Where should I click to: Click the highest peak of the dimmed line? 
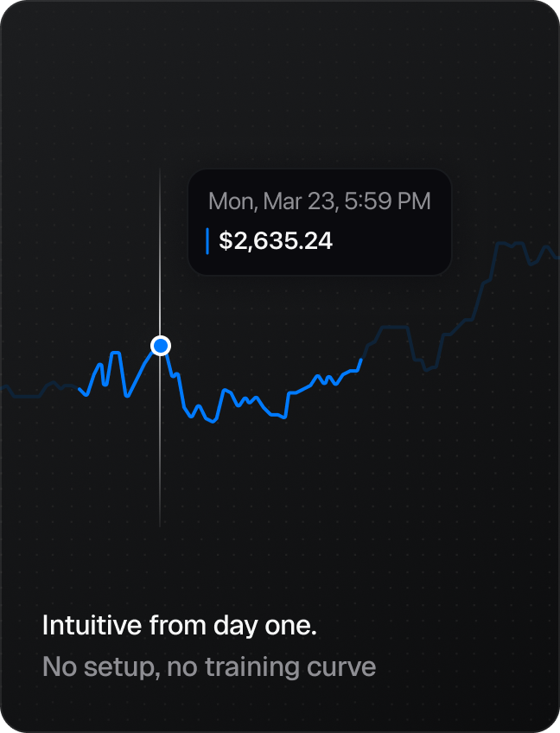pyautogui.click(x=505, y=244)
